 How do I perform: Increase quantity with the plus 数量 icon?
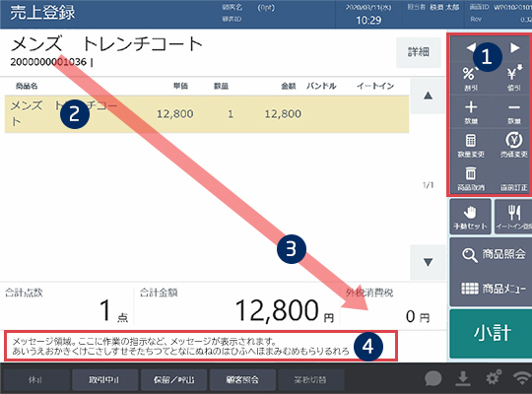point(471,112)
